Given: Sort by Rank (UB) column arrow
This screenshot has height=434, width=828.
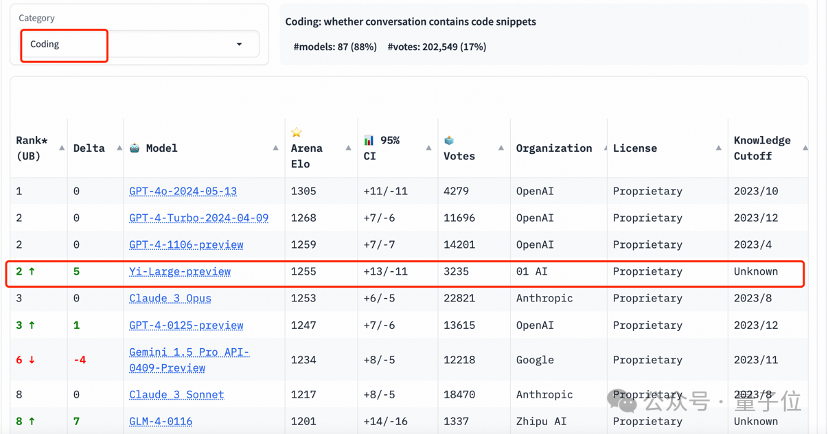Looking at the screenshot, I should [62, 148].
